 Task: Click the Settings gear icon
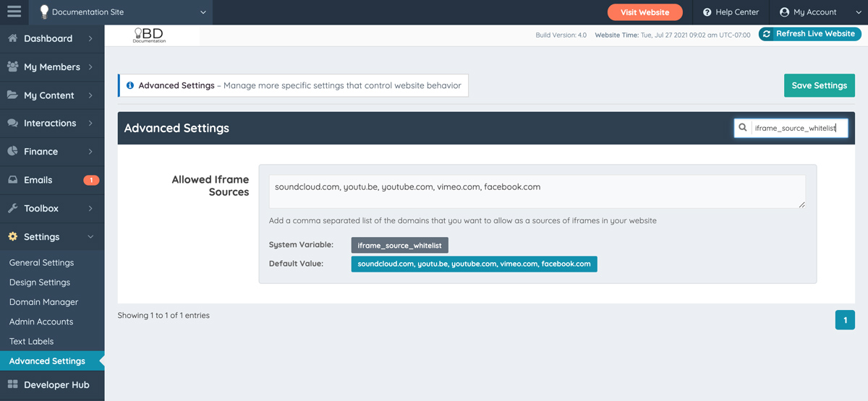[12, 236]
